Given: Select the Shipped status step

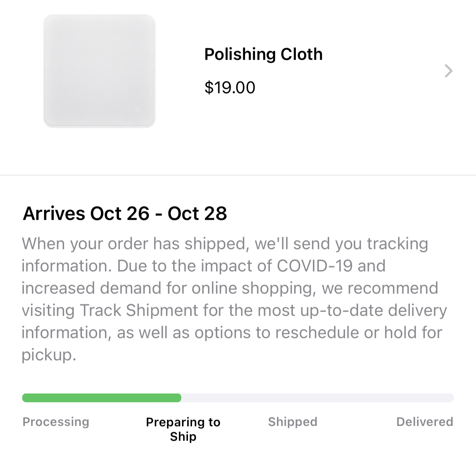Looking at the screenshot, I should pyautogui.click(x=292, y=422).
